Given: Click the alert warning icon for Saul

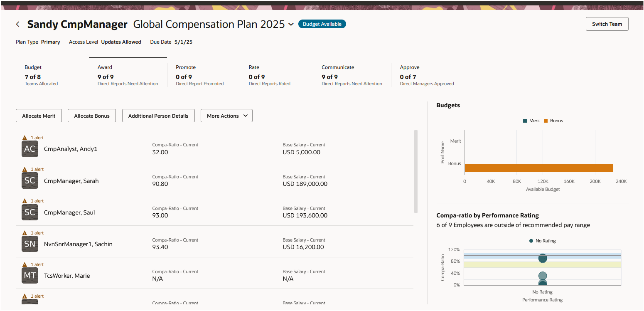Looking at the screenshot, I should click(25, 201).
